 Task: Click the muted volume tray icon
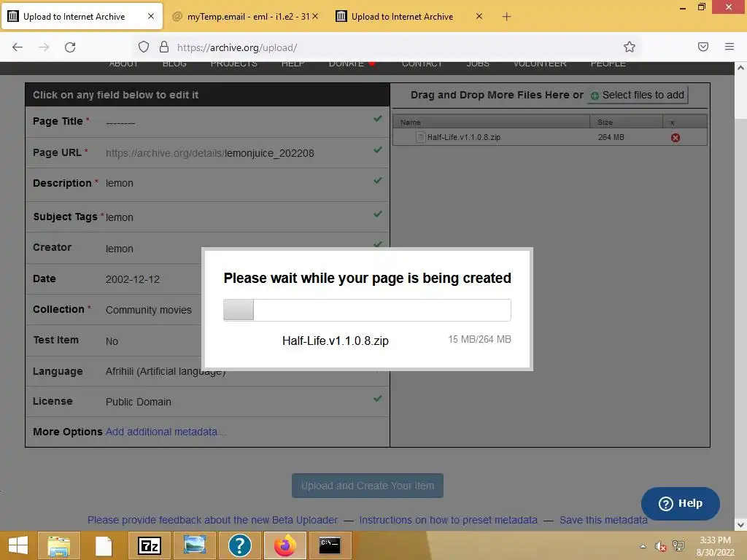point(660,546)
